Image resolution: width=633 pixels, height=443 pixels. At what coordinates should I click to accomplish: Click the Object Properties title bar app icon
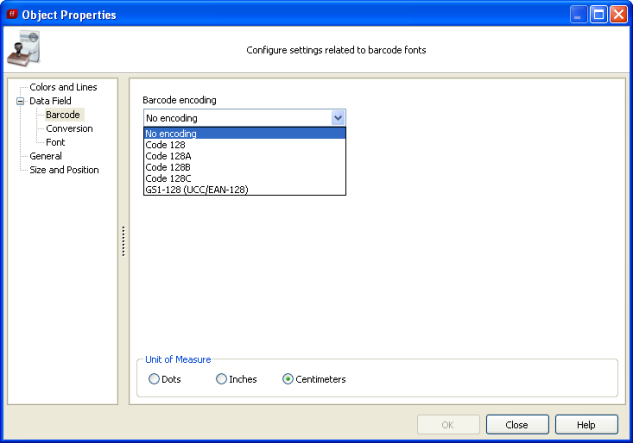(12, 14)
